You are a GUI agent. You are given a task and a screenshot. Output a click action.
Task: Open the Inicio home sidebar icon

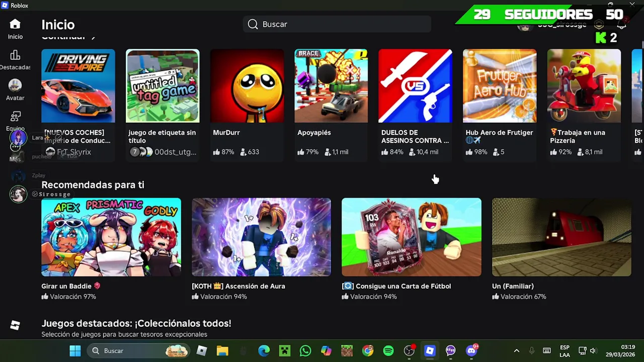(x=15, y=24)
